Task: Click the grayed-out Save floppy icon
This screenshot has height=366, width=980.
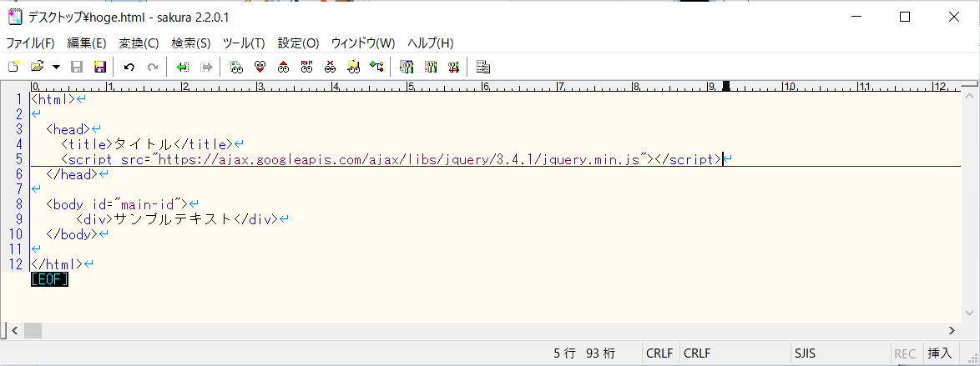Action: coord(77,66)
